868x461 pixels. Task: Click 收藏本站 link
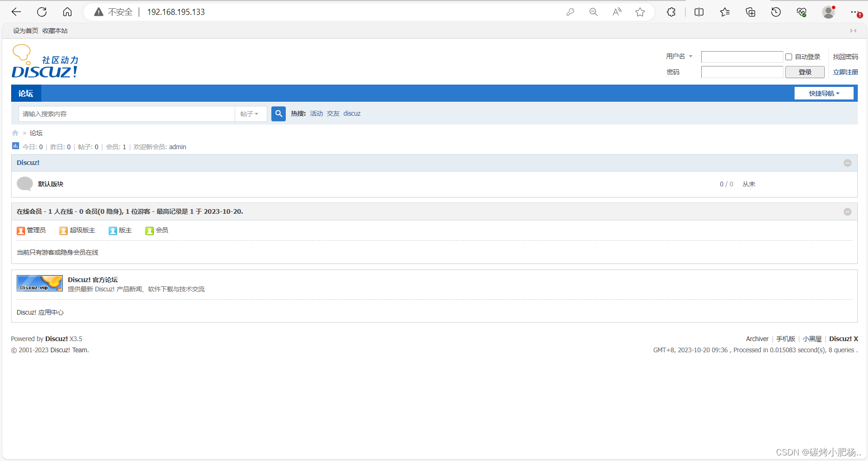coord(55,31)
